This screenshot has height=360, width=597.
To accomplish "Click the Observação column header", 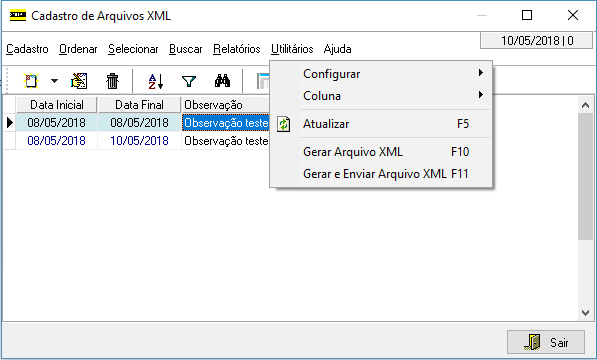I will [x=225, y=105].
